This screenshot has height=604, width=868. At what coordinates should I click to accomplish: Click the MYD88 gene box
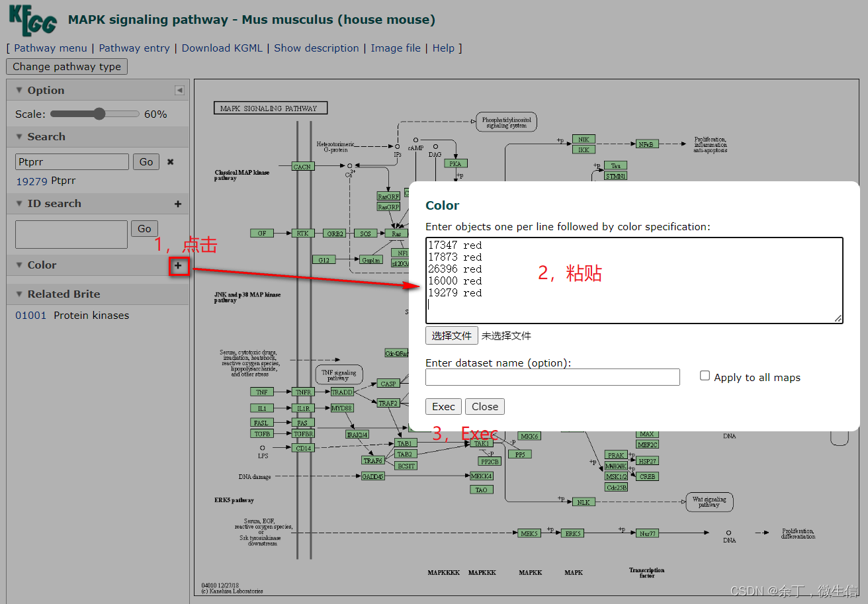coord(342,408)
